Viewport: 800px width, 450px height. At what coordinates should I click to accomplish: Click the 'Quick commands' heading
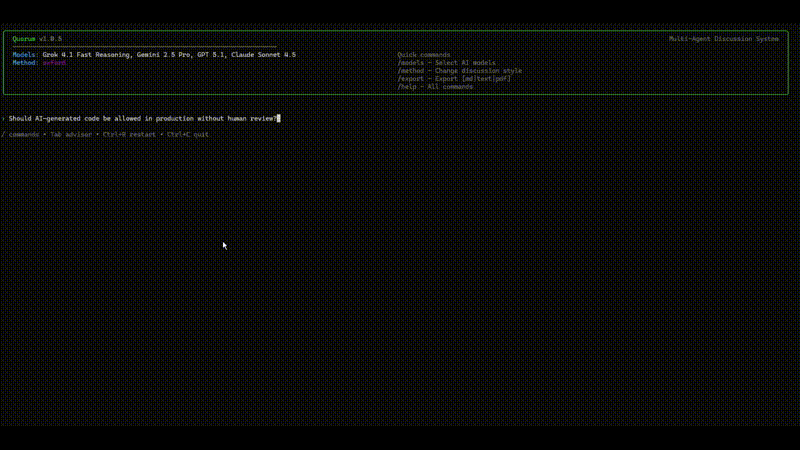point(423,55)
